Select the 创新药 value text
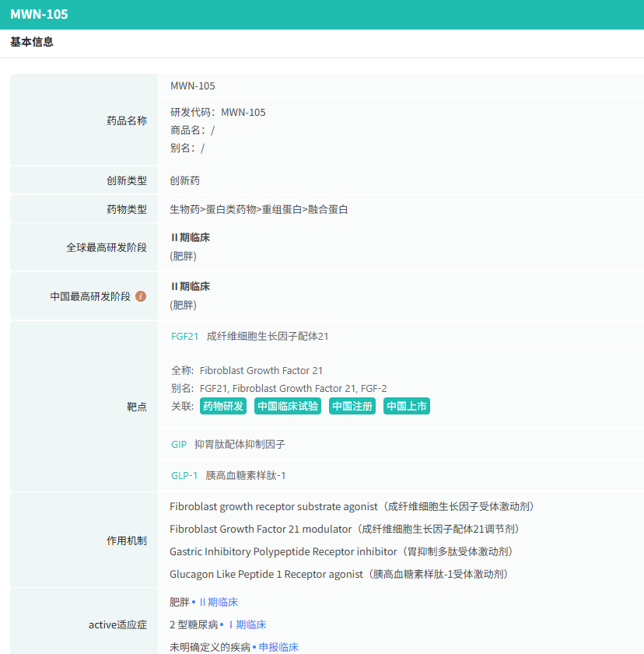Screen dimensions: 644x654 coord(185,180)
